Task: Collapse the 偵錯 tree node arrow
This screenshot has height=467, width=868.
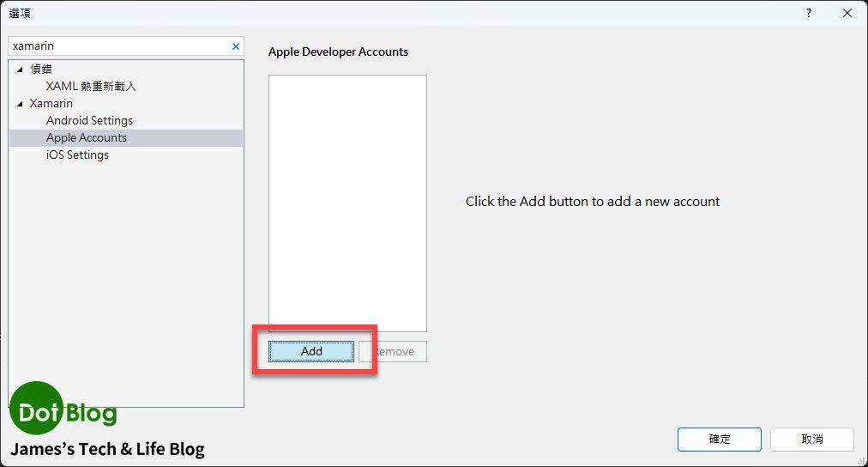Action: point(21,70)
